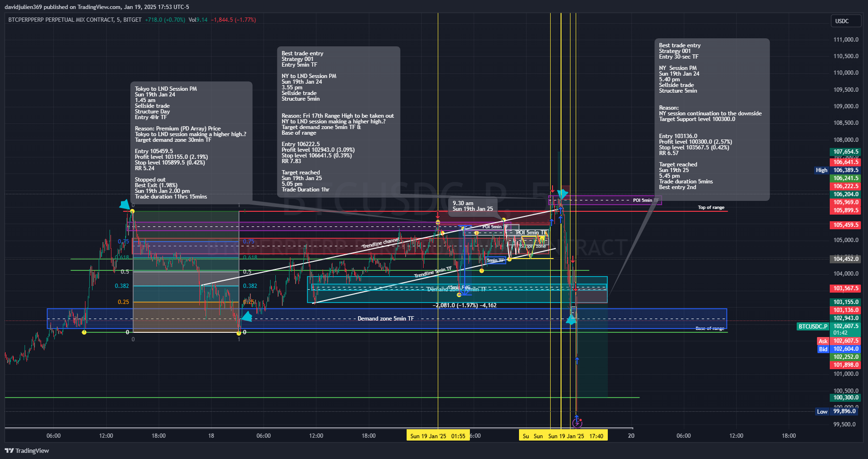Click the Trendline channel label

coord(381,243)
